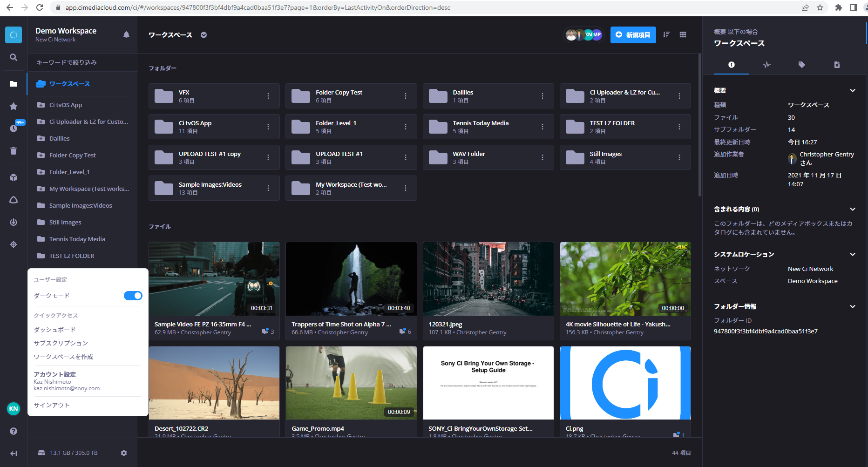Open the Game_Promo.mp4 thumbnail
Screen dimensions: 868x467
point(351,383)
